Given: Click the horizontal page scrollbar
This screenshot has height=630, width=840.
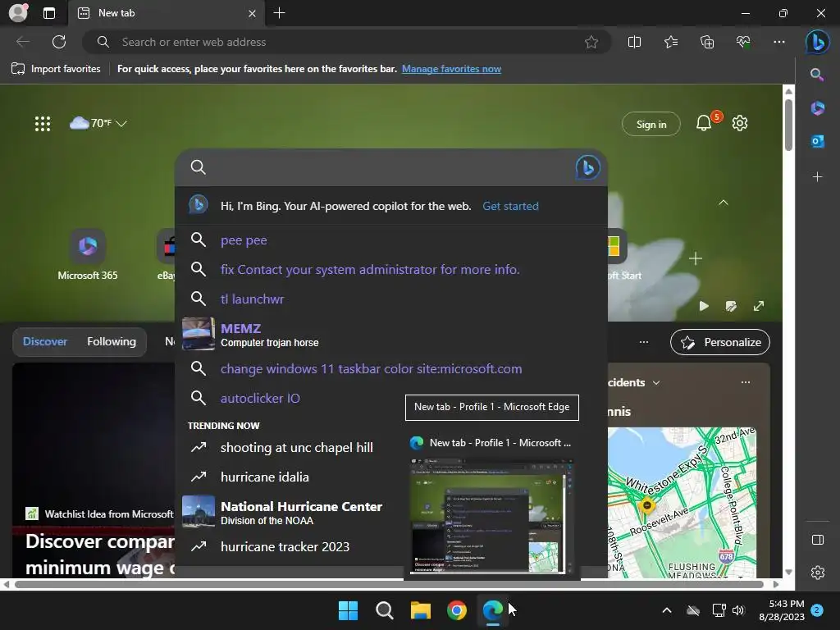Looking at the screenshot, I should [390, 584].
